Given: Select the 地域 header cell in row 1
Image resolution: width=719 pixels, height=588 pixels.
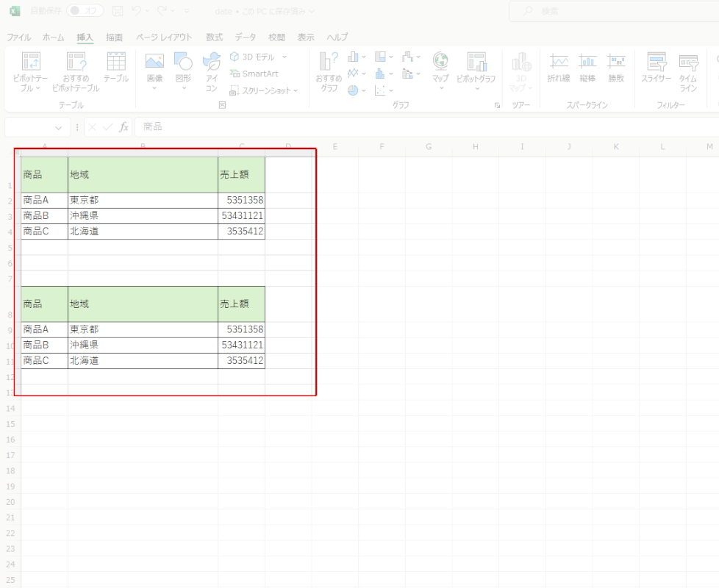Looking at the screenshot, I should tap(143, 176).
